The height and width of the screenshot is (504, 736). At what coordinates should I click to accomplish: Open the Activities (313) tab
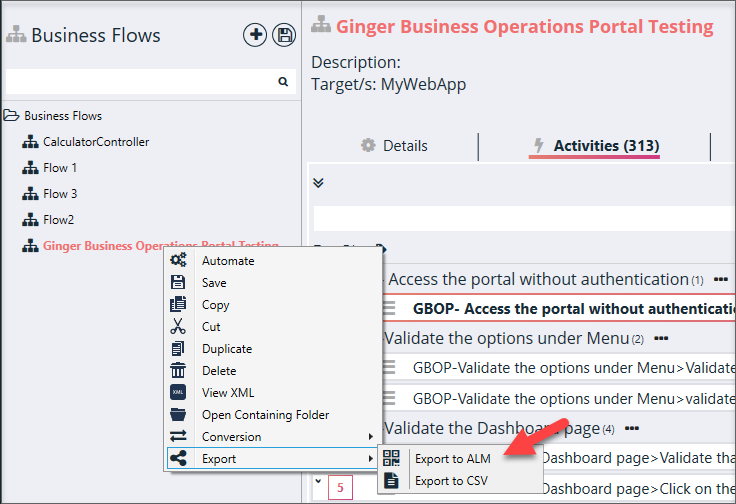pos(594,146)
